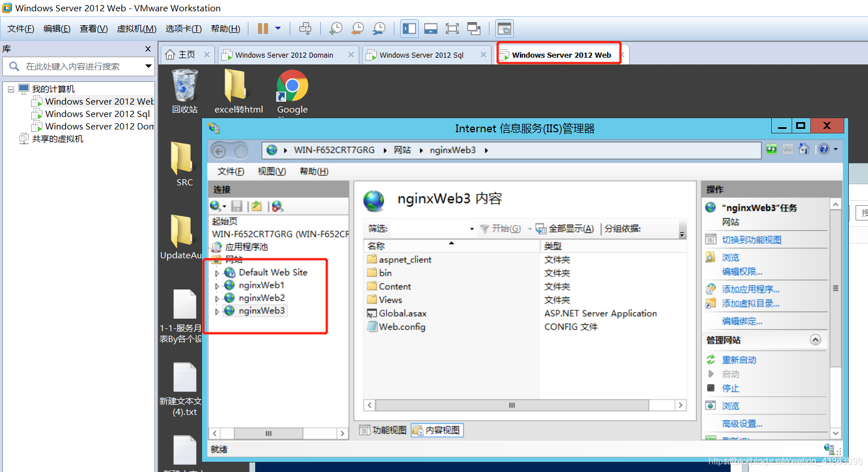Screen dimensions: 868x472
Task: Open the snapshot manager
Action: pos(379,28)
